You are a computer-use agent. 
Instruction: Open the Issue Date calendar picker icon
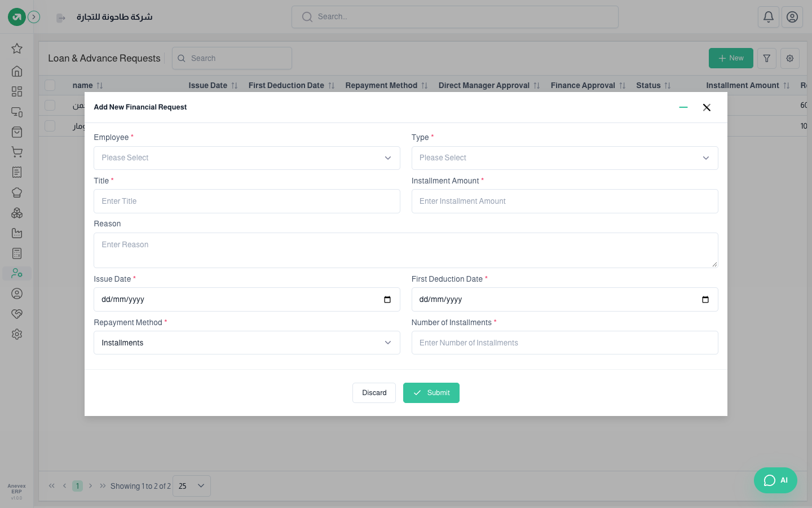coord(387,300)
